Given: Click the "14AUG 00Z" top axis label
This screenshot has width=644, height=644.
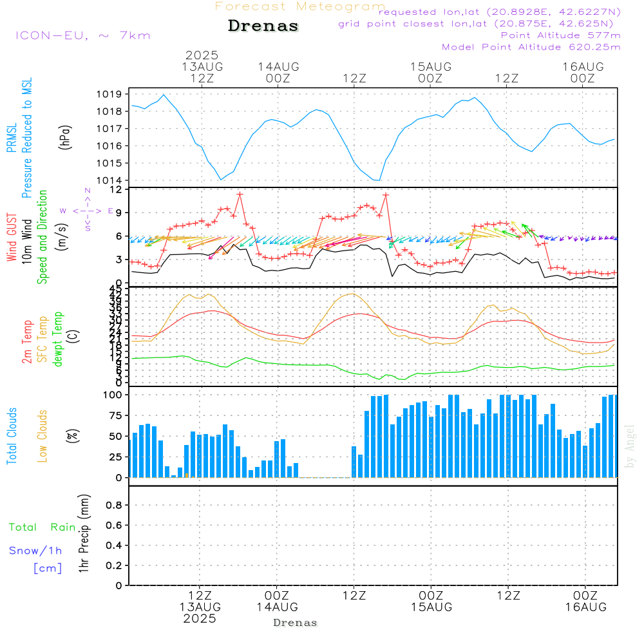Looking at the screenshot, I should (x=278, y=72).
